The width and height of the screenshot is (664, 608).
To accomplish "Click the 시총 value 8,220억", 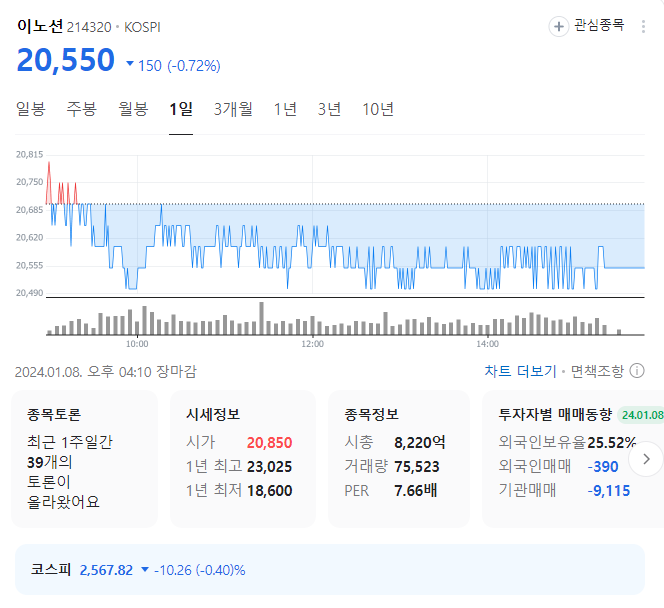I will point(420,443).
